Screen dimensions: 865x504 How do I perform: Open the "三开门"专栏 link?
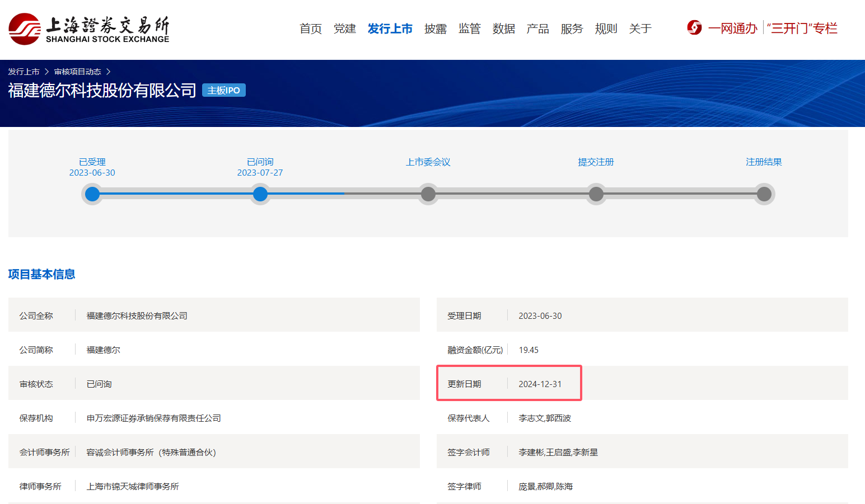pyautogui.click(x=802, y=28)
